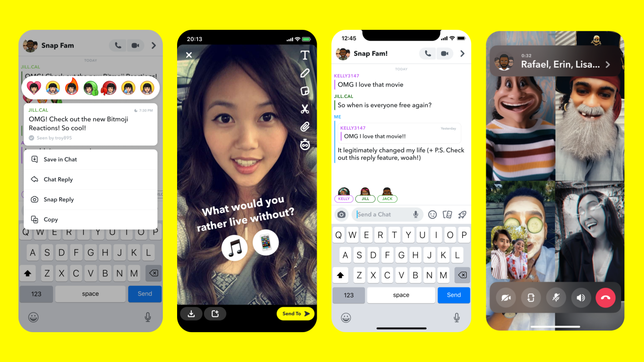The height and width of the screenshot is (362, 644).
Task: Select Chat Reply from context menu
Action: click(58, 179)
